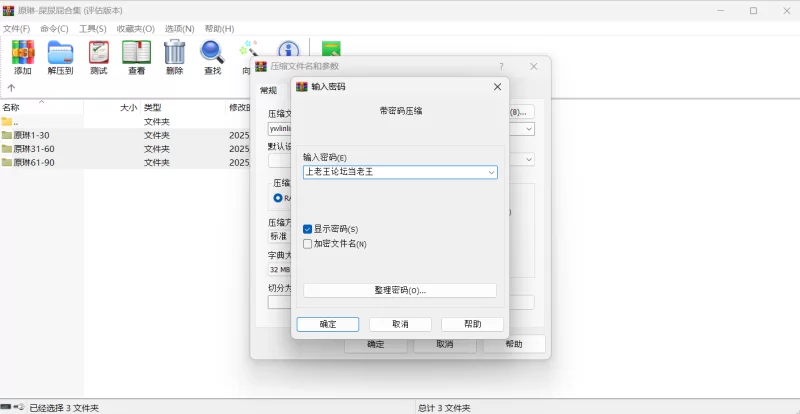800x414 pixels.
Task: Click 帮助 in the 压缩文件名和参数 dialog
Action: (x=514, y=344)
